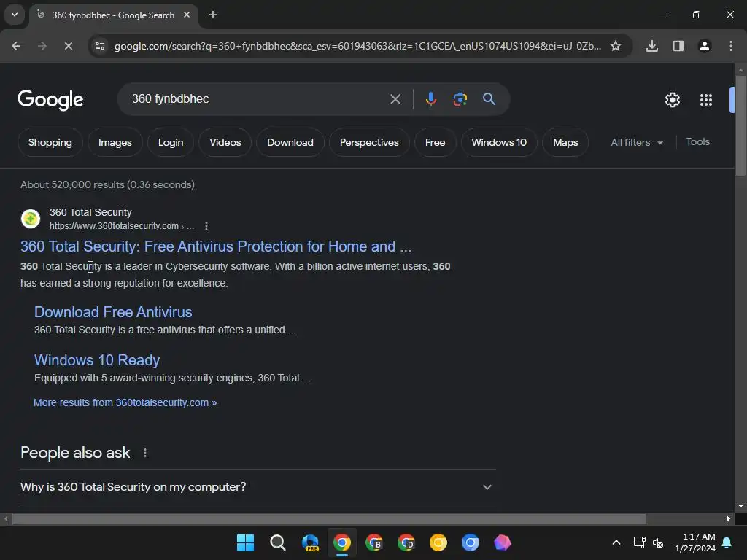Screen dimensions: 747x560
Task: Start voice search with microphone
Action: 430,99
